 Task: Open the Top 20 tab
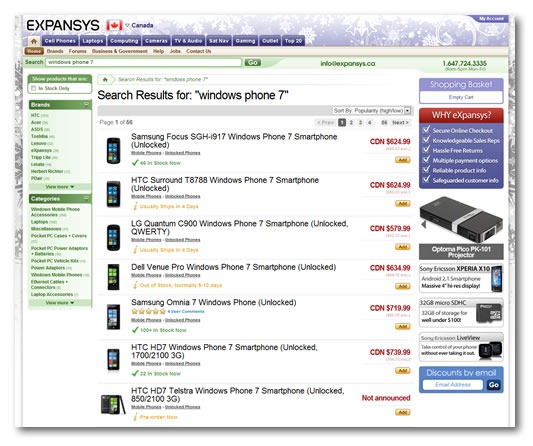(293, 41)
